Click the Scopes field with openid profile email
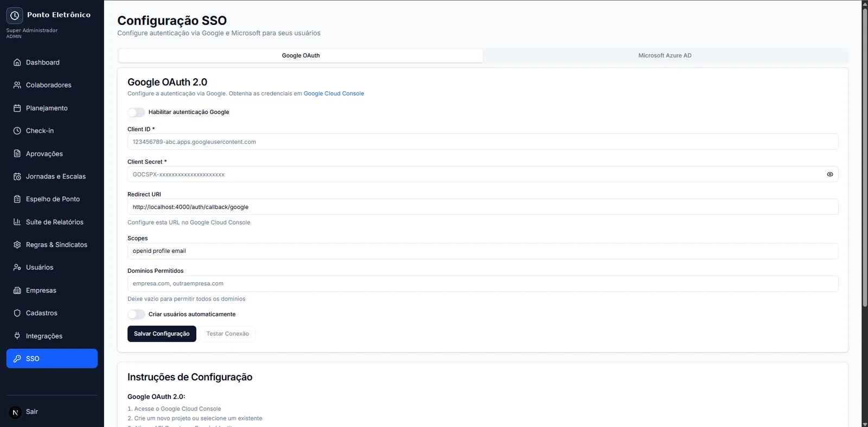Viewport: 868px width, 427px height. (483, 251)
